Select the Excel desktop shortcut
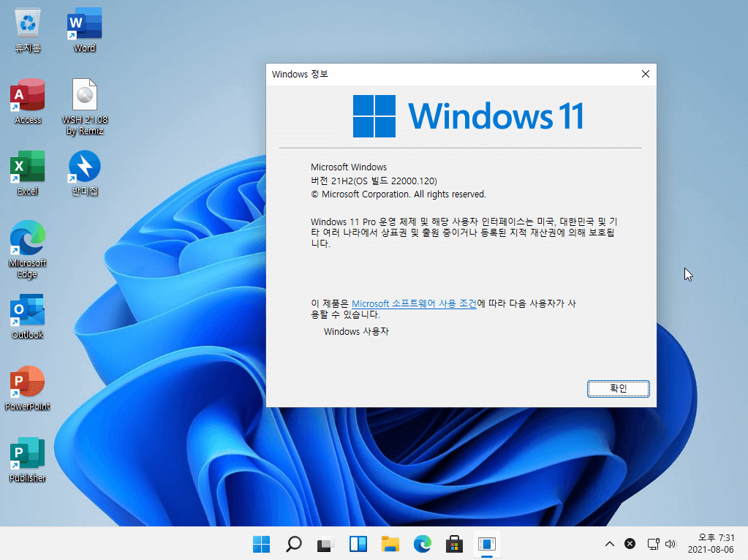 click(28, 173)
